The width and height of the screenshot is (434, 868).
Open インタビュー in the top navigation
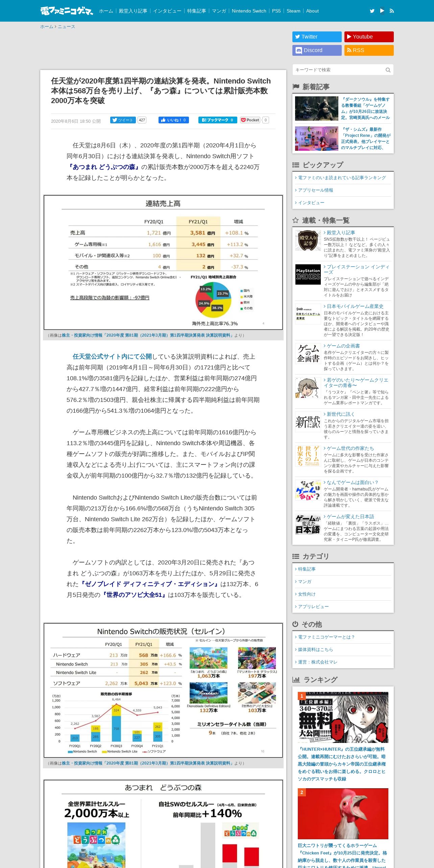167,11
